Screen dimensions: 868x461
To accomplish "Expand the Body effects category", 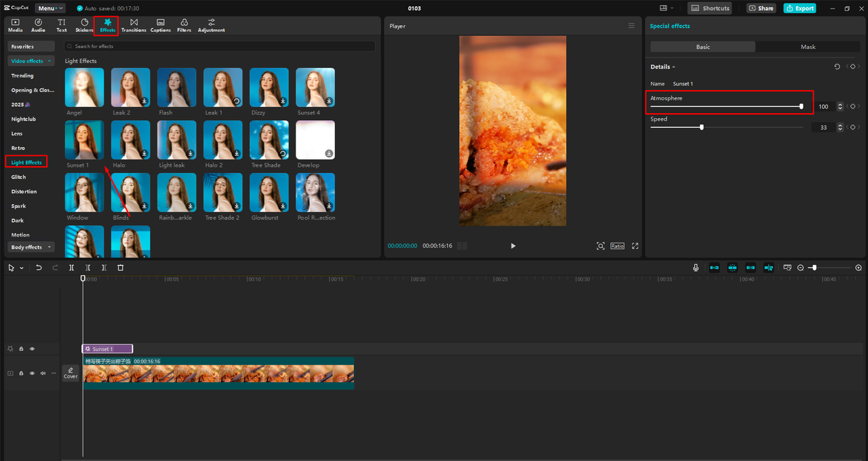I will [x=31, y=247].
